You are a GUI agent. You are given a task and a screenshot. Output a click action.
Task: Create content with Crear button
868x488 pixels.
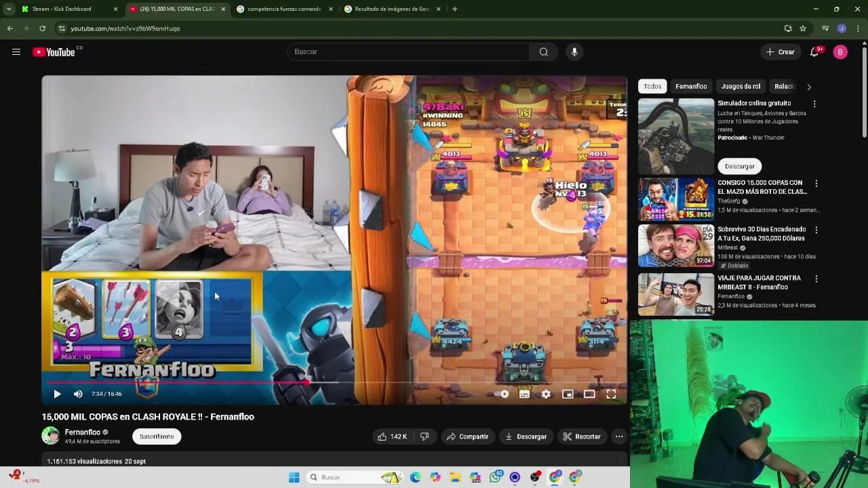780,52
